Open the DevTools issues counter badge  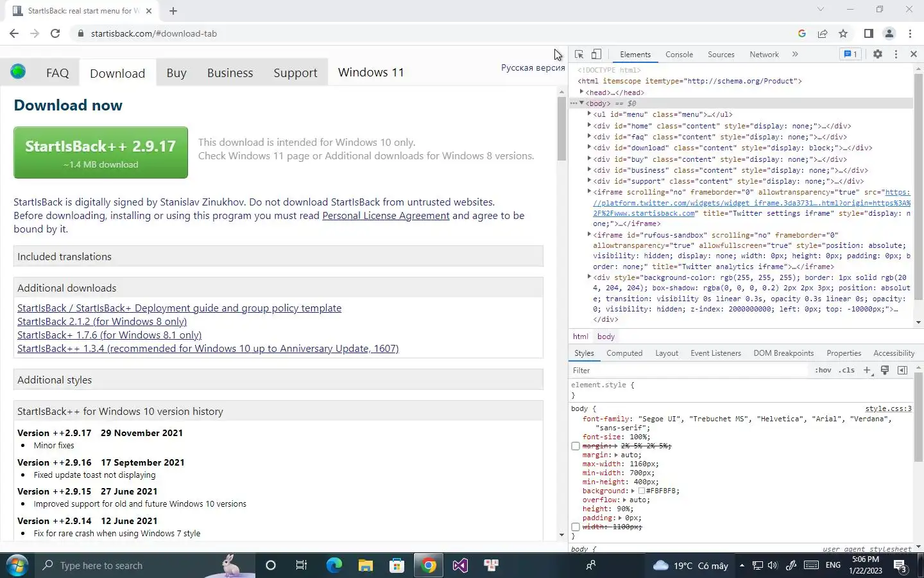pyautogui.click(x=851, y=55)
